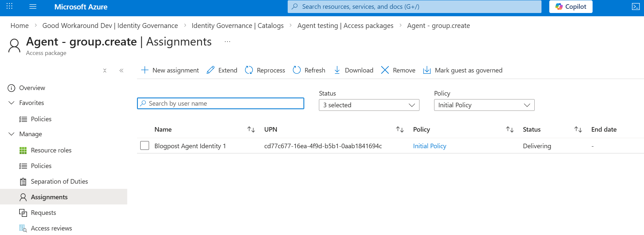Open Resource roles in sidebar

pyautogui.click(x=51, y=150)
